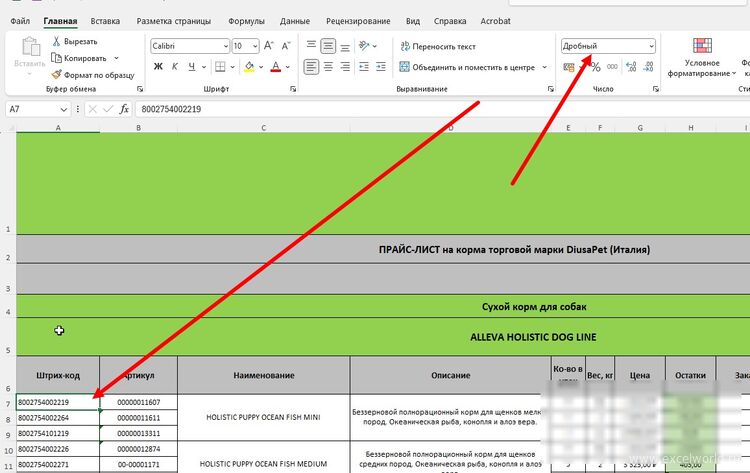Screen dimensions: 750x473
Task: Expand the Copy (Копировать) dropdown arrow
Action: point(116,58)
